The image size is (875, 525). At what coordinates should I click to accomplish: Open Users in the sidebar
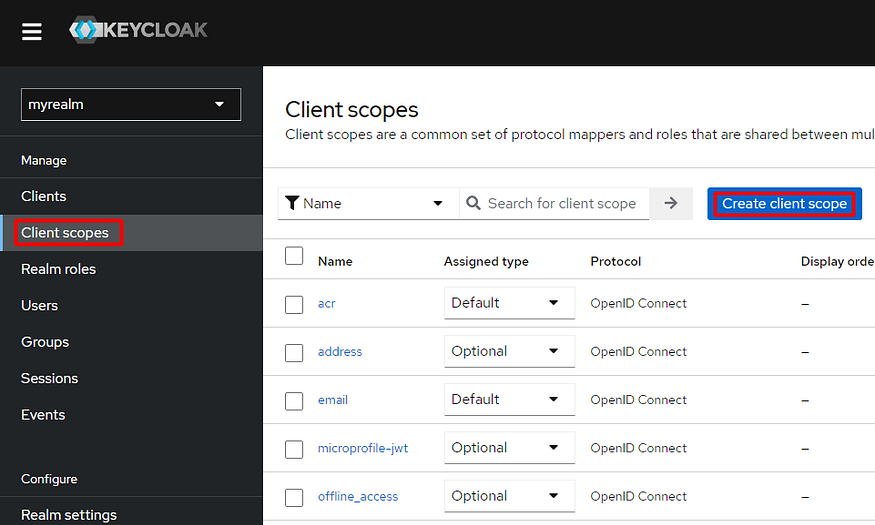131,306
